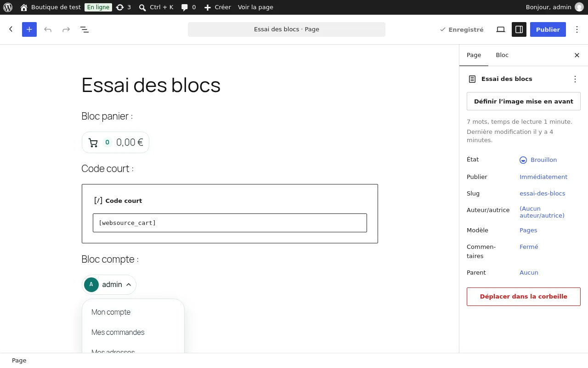
Task: Open Mon compte in the account menu
Action: [x=111, y=312]
